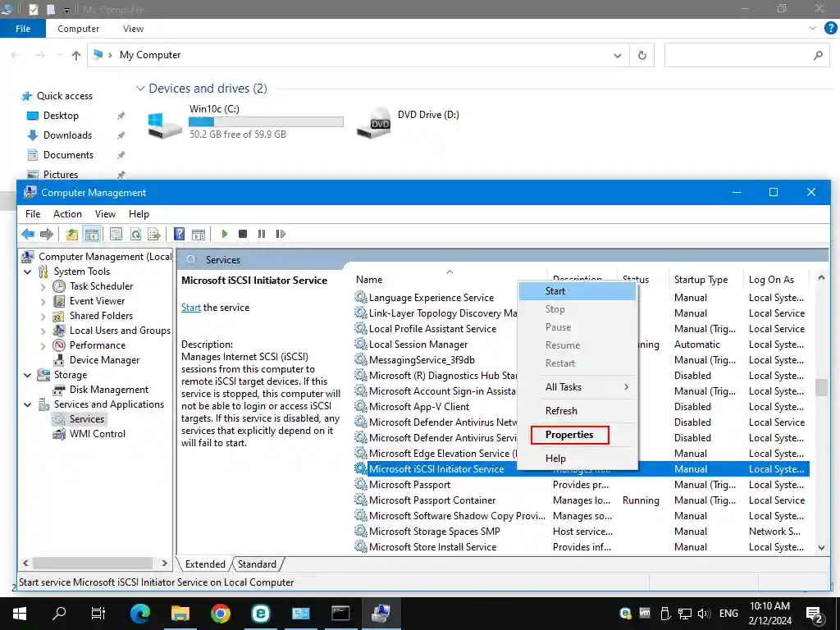
Task: Select the Microsoft Passport Container service row
Action: pyautogui.click(x=582, y=500)
